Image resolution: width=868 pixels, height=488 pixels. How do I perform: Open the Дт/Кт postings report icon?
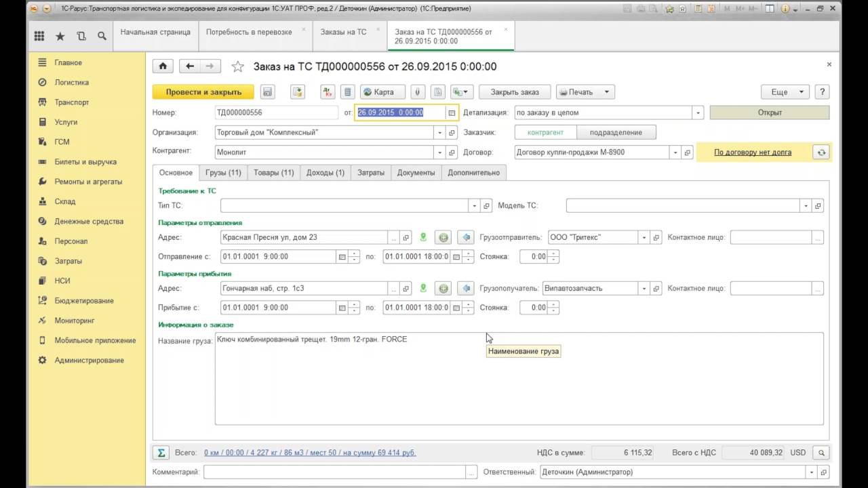328,92
